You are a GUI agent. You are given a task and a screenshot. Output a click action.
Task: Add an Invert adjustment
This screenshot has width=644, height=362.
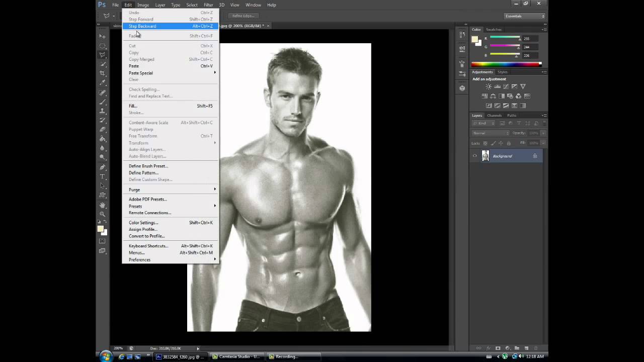click(489, 106)
